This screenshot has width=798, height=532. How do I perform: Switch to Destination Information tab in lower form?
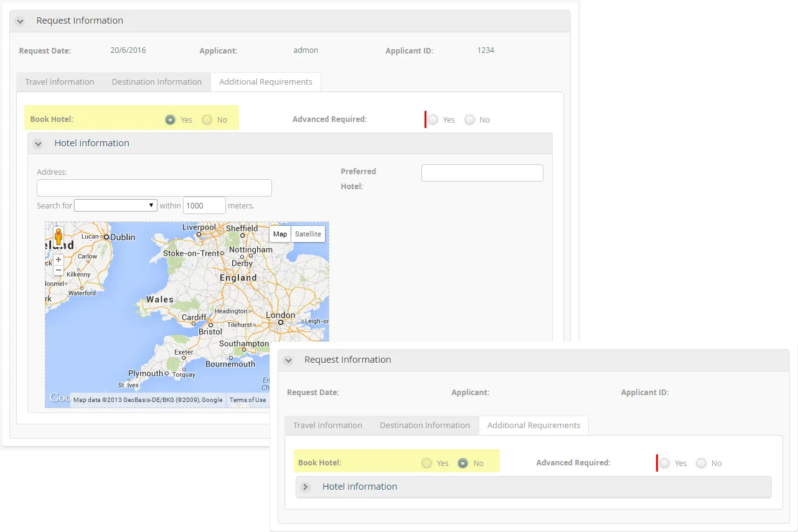click(x=425, y=426)
